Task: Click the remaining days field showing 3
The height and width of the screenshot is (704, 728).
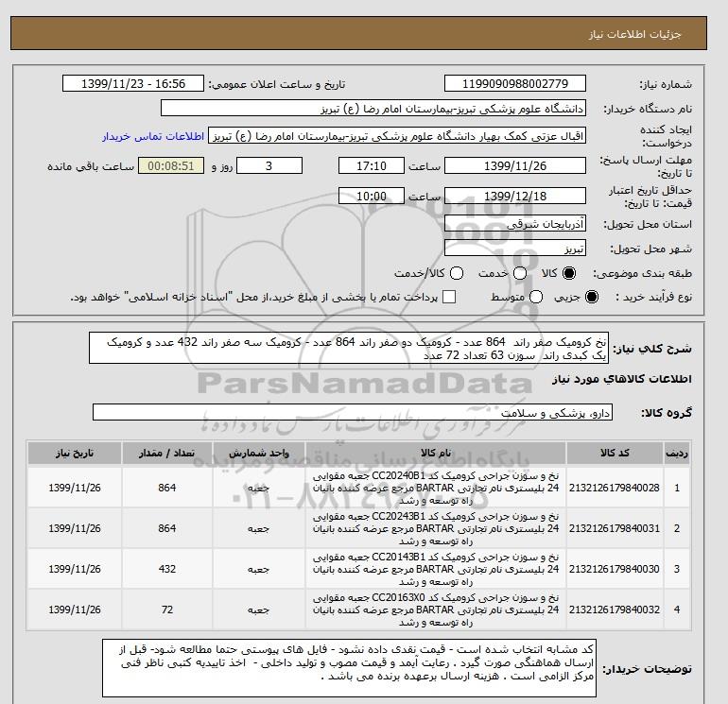Action: (x=269, y=165)
